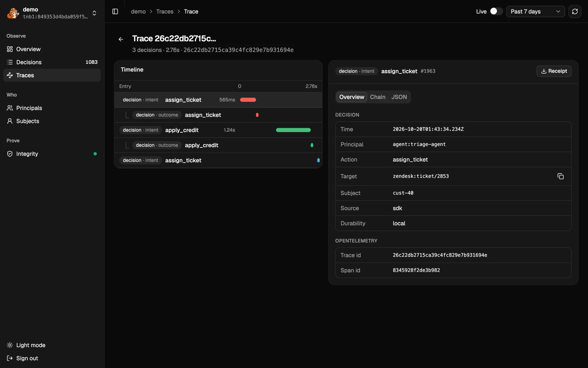Viewport: 588px width, 368px height.
Task: Select the apply_credit outcome row
Action: [218, 145]
